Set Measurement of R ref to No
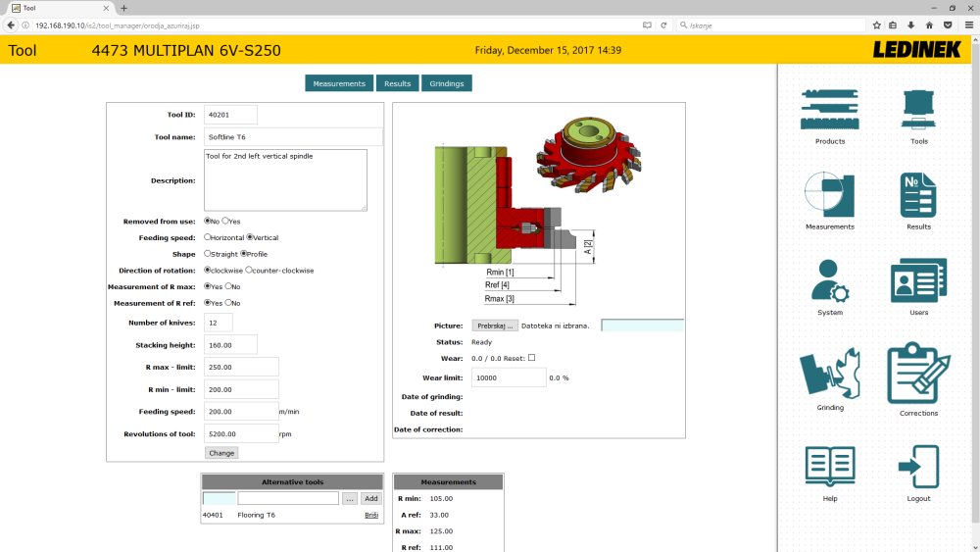This screenshot has width=980, height=552. tap(228, 302)
